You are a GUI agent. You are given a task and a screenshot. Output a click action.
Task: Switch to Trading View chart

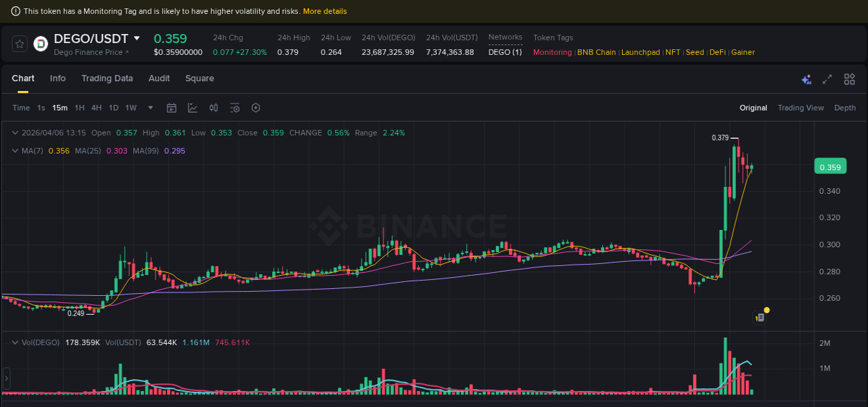(x=801, y=108)
